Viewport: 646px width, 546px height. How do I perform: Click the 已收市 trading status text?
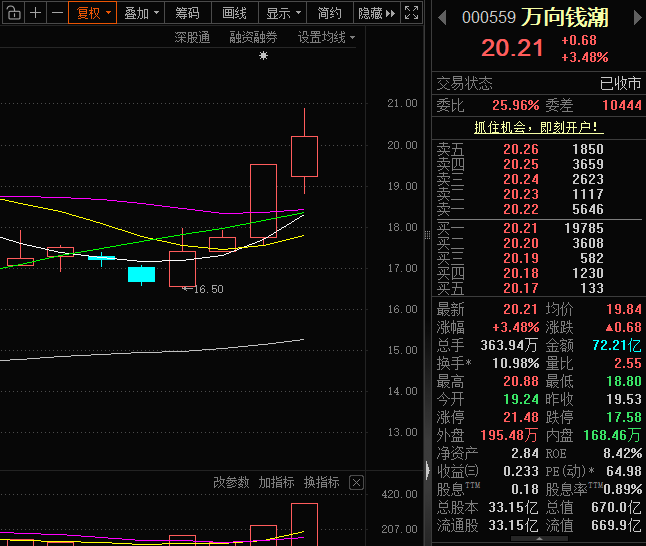620,84
